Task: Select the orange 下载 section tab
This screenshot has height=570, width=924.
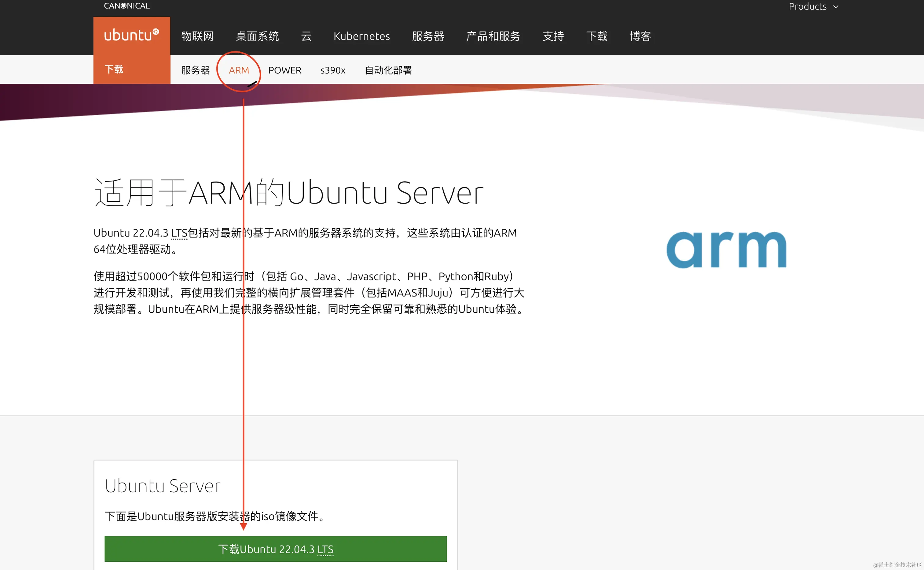Action: [131, 69]
